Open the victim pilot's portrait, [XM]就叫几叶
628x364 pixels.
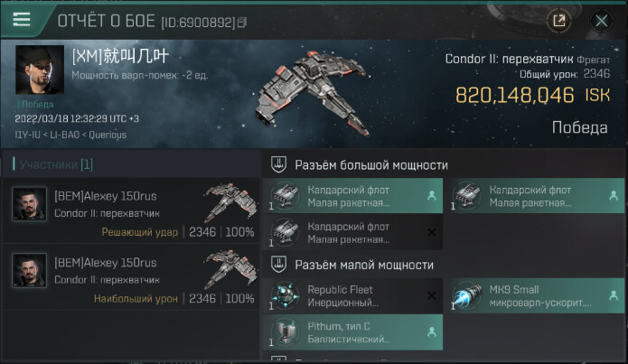[40, 70]
